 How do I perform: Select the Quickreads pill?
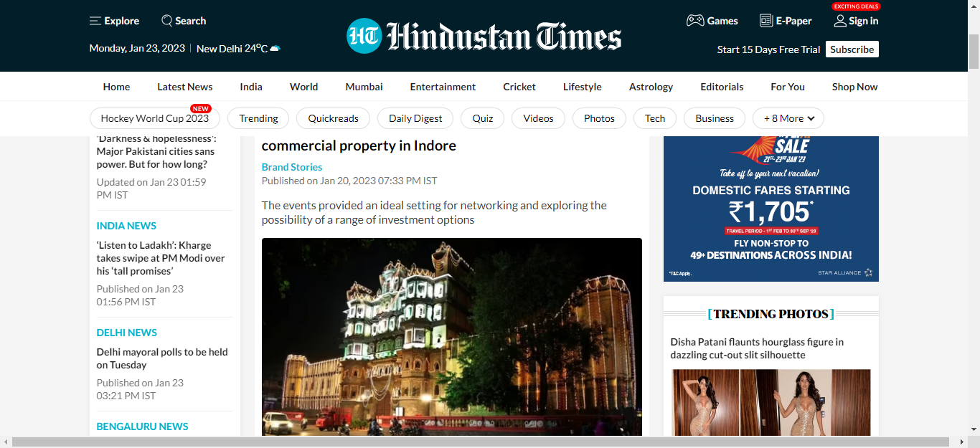pyautogui.click(x=333, y=118)
